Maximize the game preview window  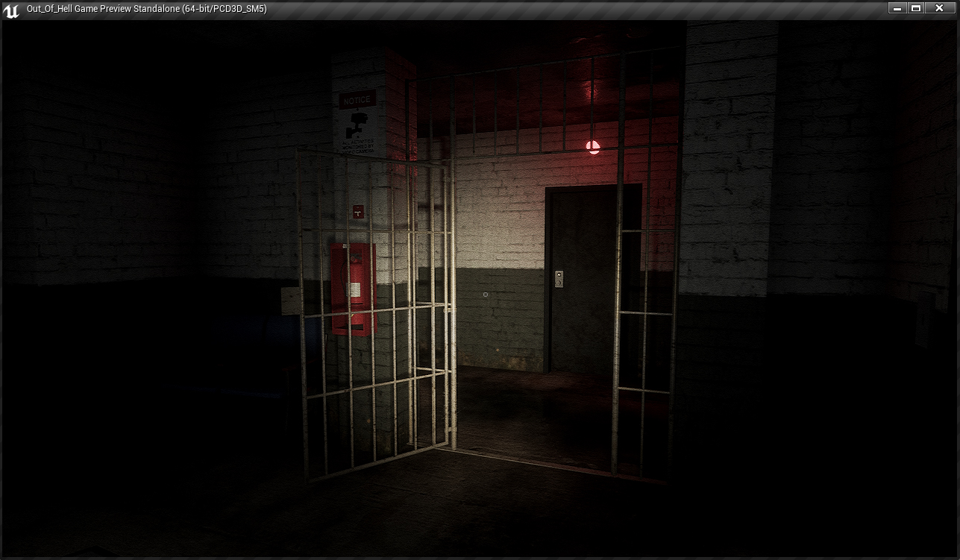917,8
